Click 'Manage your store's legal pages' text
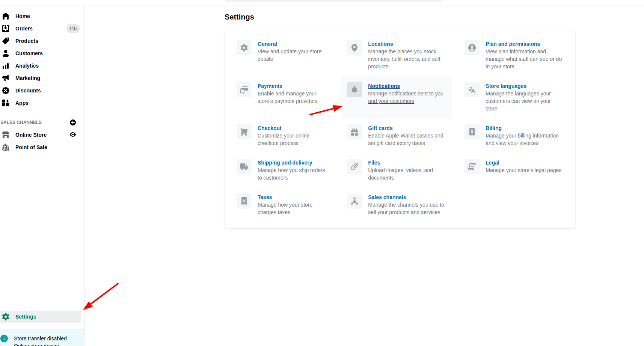Viewport: 644px width, 346px height. pos(523,170)
